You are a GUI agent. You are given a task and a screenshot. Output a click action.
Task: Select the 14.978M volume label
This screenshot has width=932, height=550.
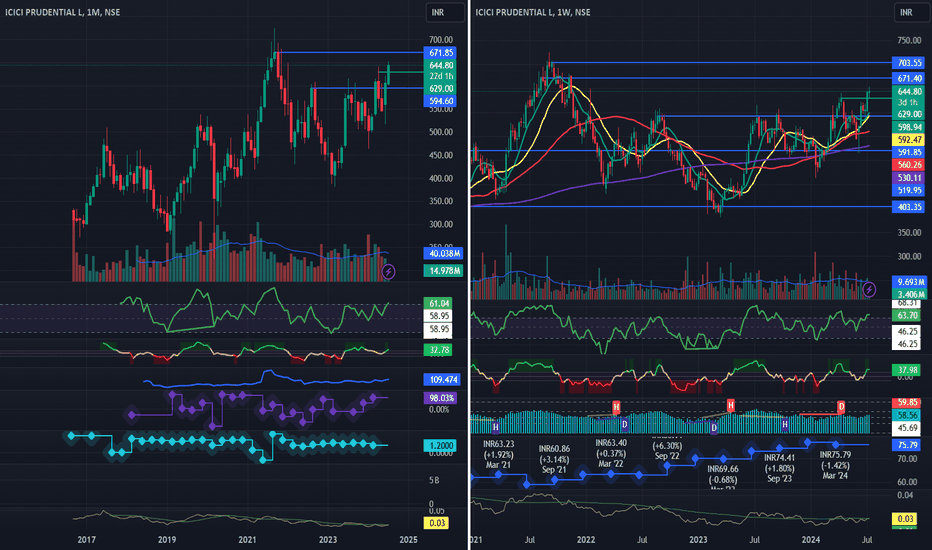443,271
